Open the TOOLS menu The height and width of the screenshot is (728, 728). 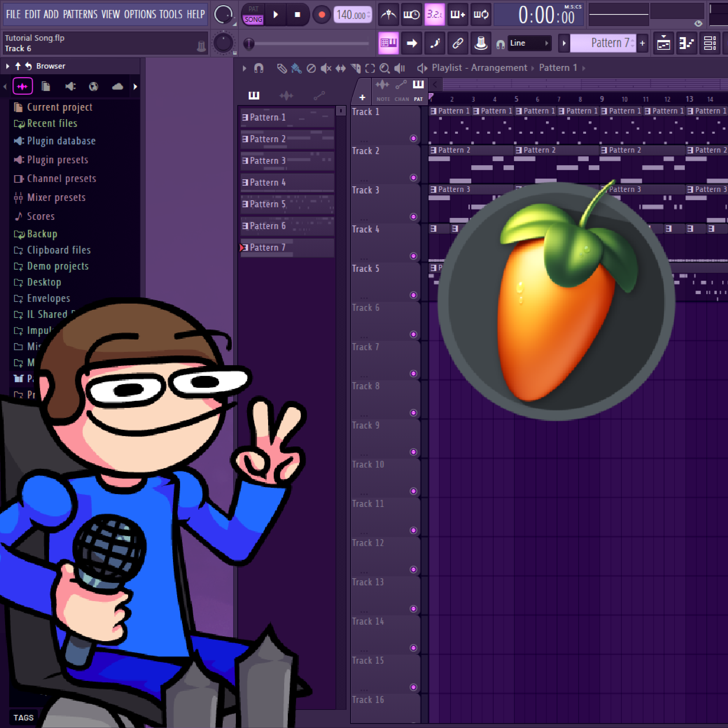(x=171, y=14)
